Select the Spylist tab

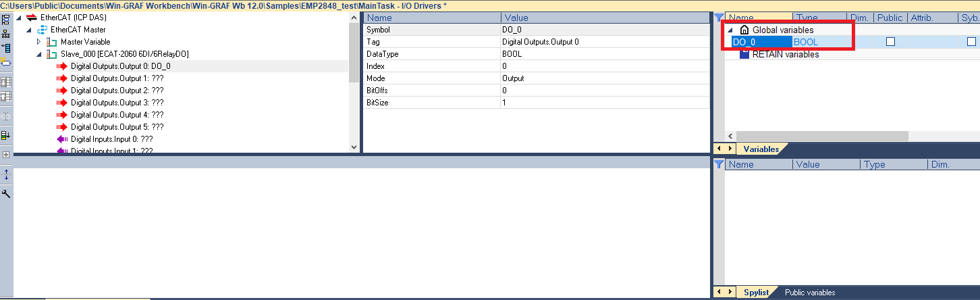tap(756, 293)
